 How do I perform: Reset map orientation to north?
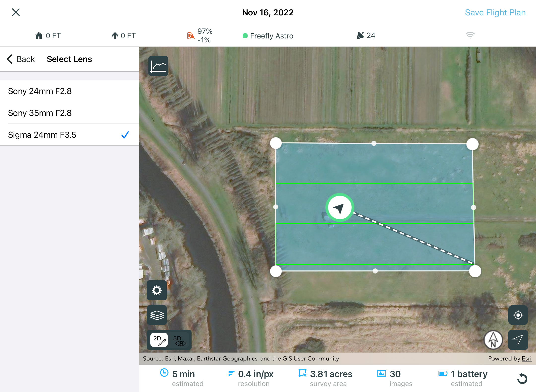[493, 340]
